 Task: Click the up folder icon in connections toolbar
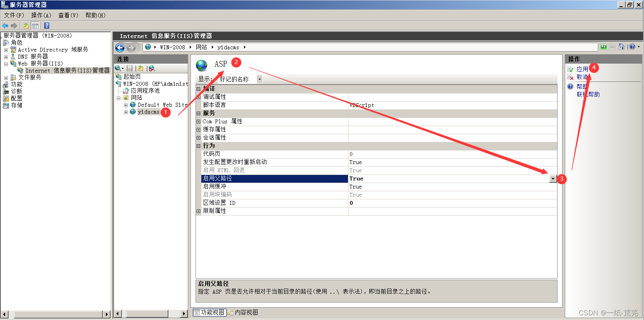[140, 68]
